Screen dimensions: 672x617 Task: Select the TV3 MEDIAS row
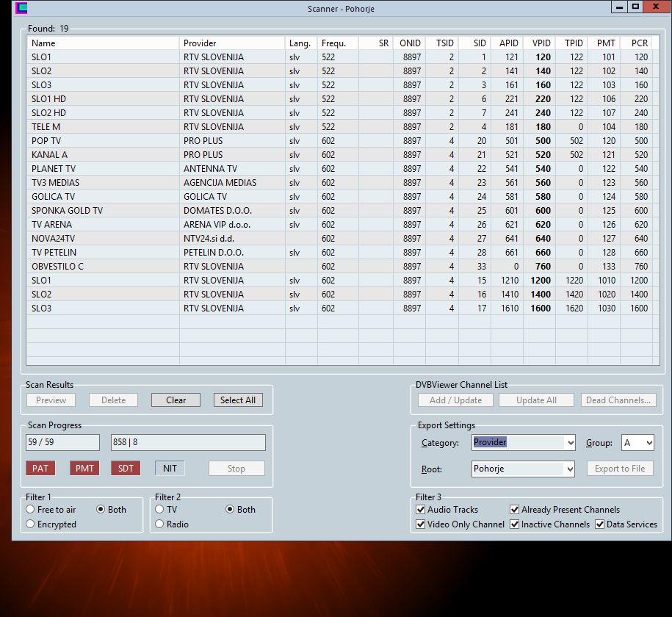point(343,183)
